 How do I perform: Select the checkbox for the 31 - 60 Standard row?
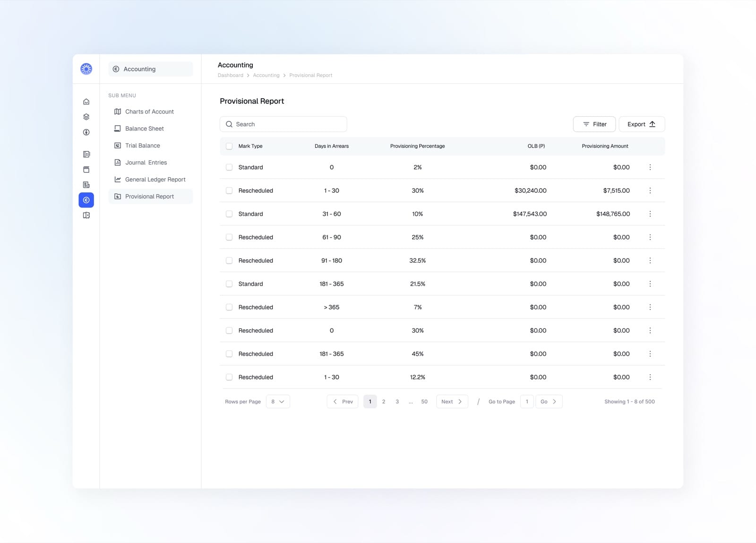(229, 214)
